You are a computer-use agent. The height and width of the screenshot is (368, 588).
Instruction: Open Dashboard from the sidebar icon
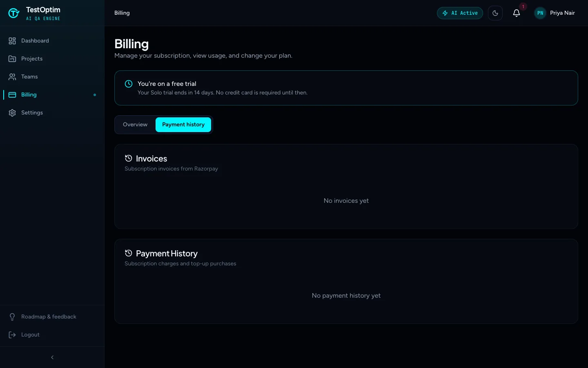pyautogui.click(x=12, y=41)
